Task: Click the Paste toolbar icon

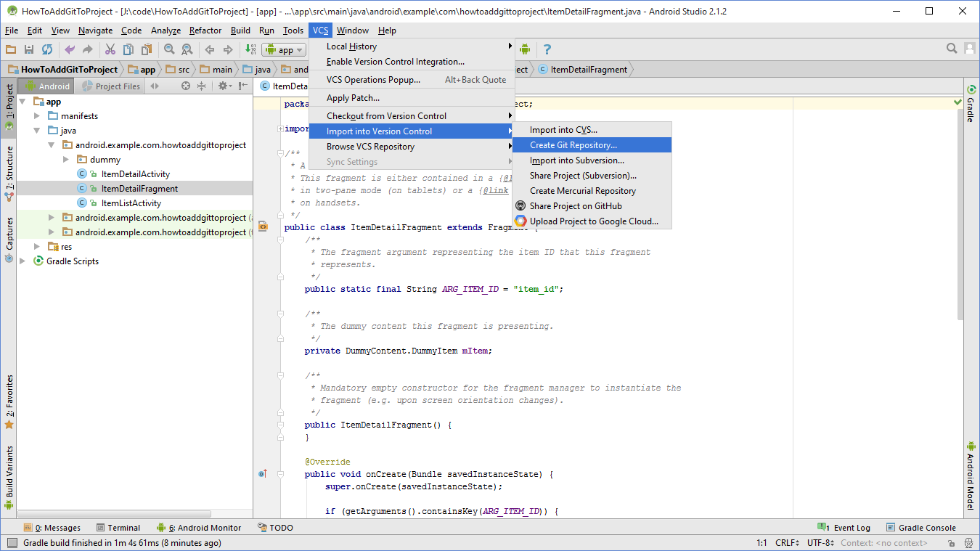Action: click(147, 49)
